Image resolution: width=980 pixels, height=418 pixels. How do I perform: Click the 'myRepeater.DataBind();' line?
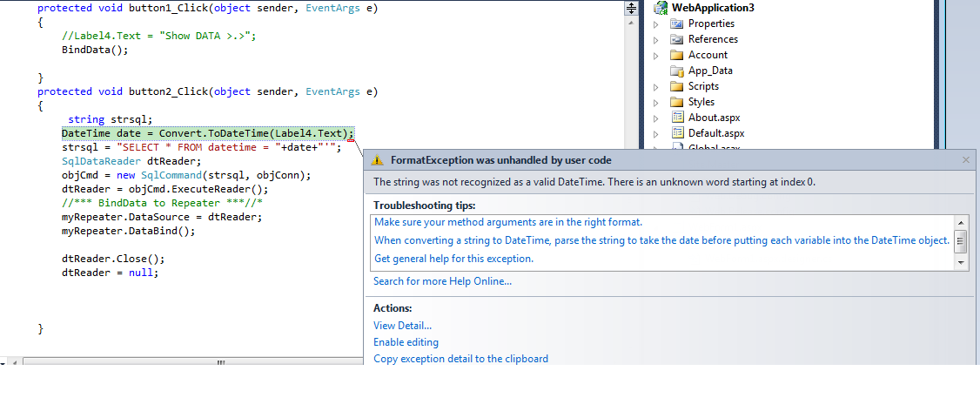click(128, 231)
